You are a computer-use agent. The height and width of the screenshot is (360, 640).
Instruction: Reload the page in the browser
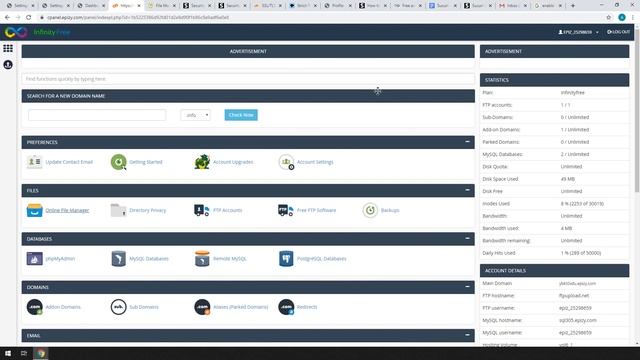point(28,18)
